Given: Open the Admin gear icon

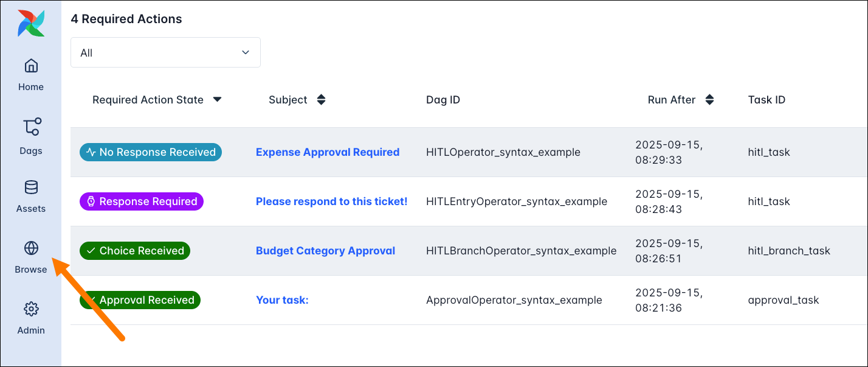Looking at the screenshot, I should point(30,309).
